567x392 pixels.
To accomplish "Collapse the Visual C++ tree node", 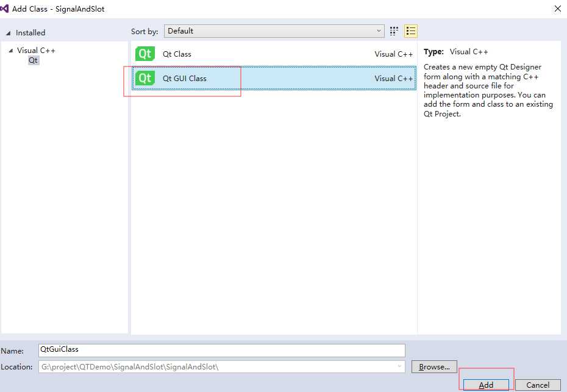I will (x=10, y=50).
